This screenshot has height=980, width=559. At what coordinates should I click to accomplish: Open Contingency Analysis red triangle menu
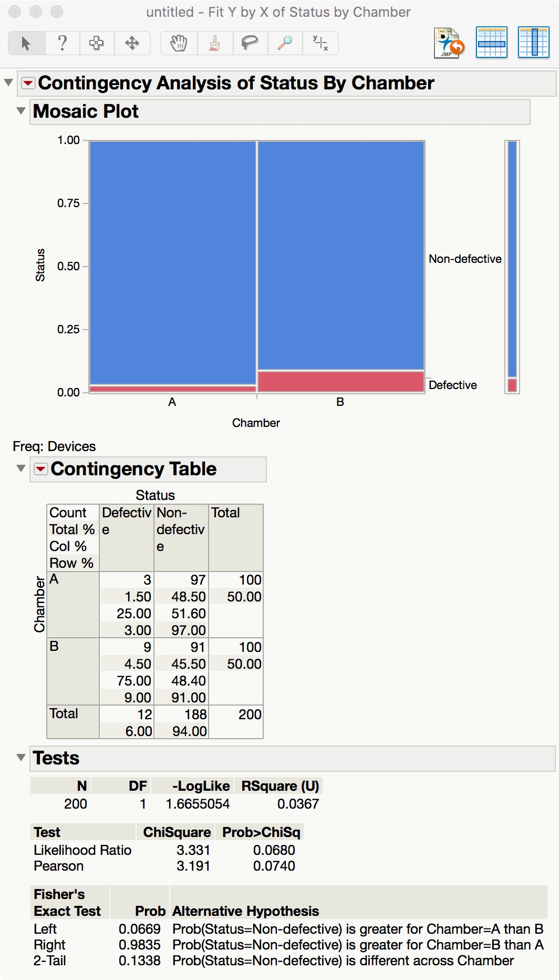point(28,83)
